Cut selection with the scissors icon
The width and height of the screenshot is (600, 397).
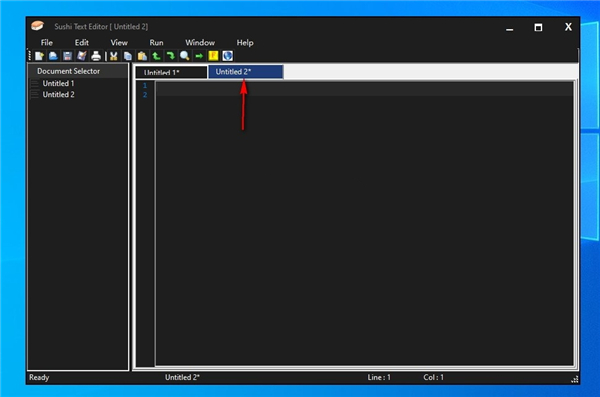coord(114,56)
